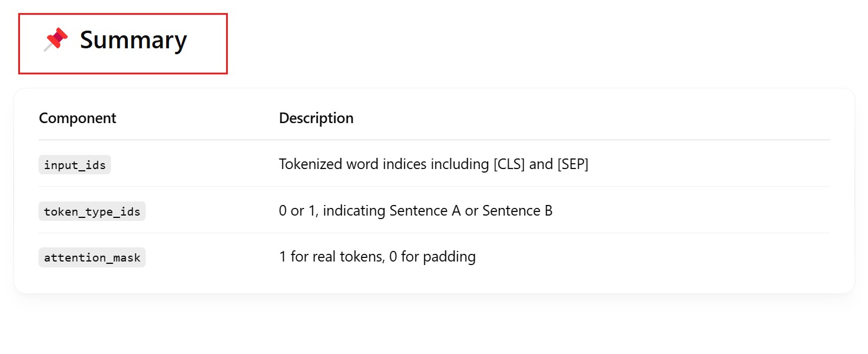Click the Component column header
Screen dimensions: 868x354
pyautogui.click(x=77, y=118)
